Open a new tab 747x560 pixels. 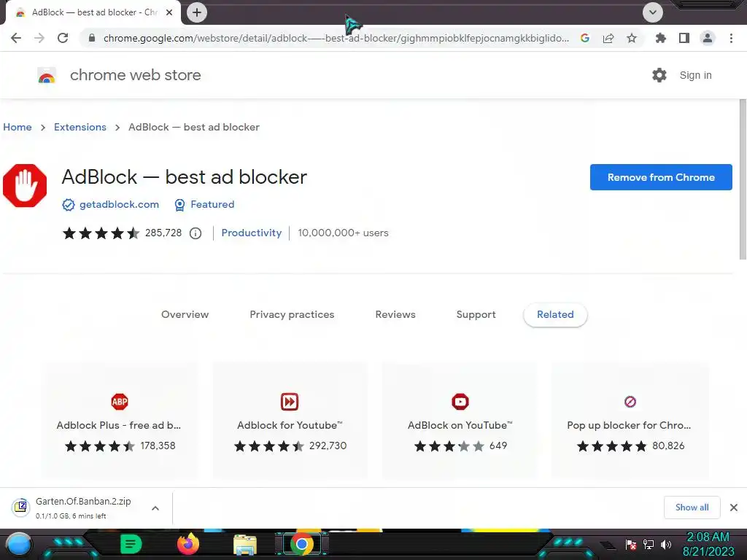197,12
